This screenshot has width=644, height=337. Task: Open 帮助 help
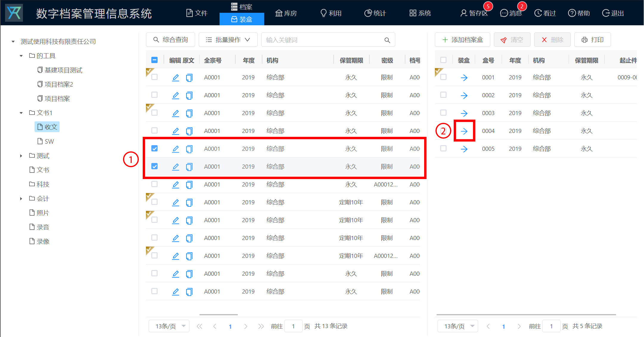pyautogui.click(x=579, y=13)
